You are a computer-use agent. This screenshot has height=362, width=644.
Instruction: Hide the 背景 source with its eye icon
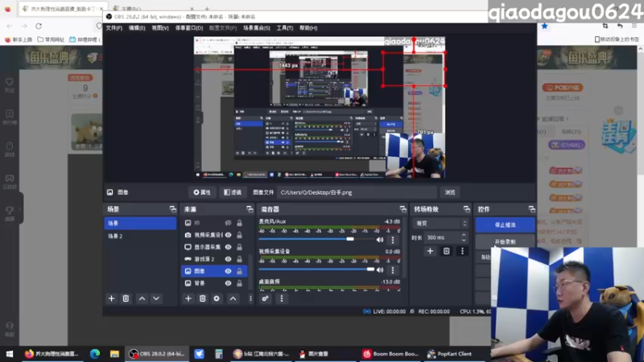[228, 283]
